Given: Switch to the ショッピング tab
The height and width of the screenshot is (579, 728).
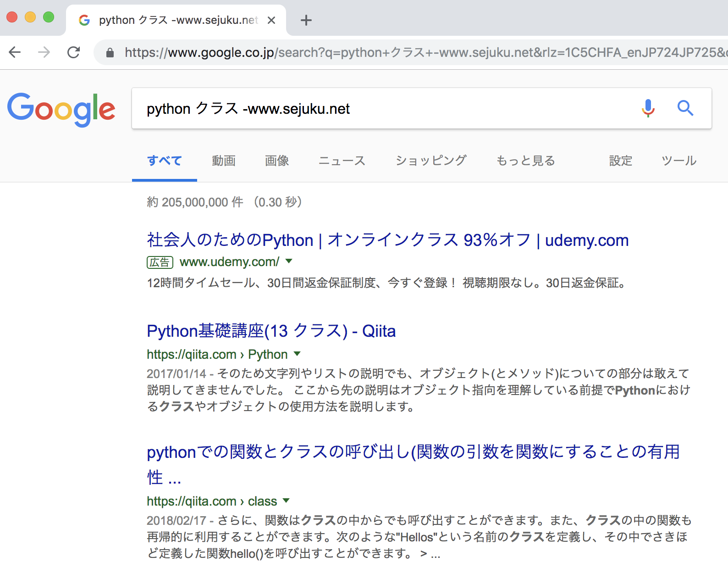Looking at the screenshot, I should coord(431,161).
